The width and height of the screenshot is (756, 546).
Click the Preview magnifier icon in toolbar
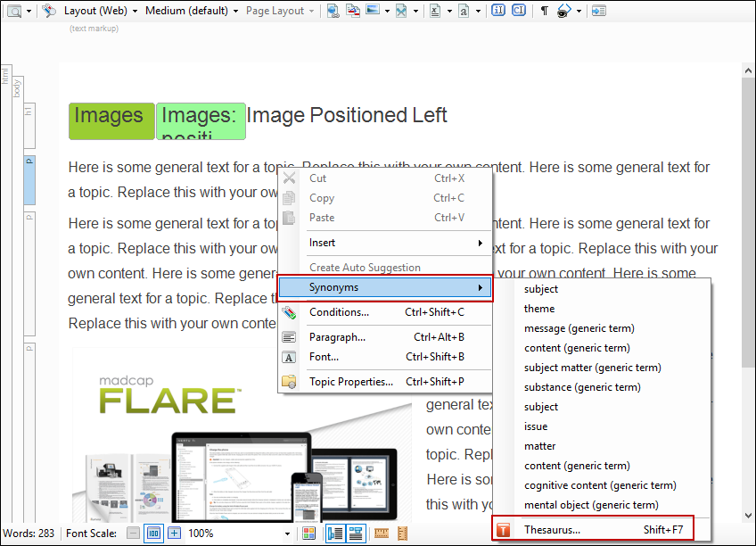click(14, 11)
